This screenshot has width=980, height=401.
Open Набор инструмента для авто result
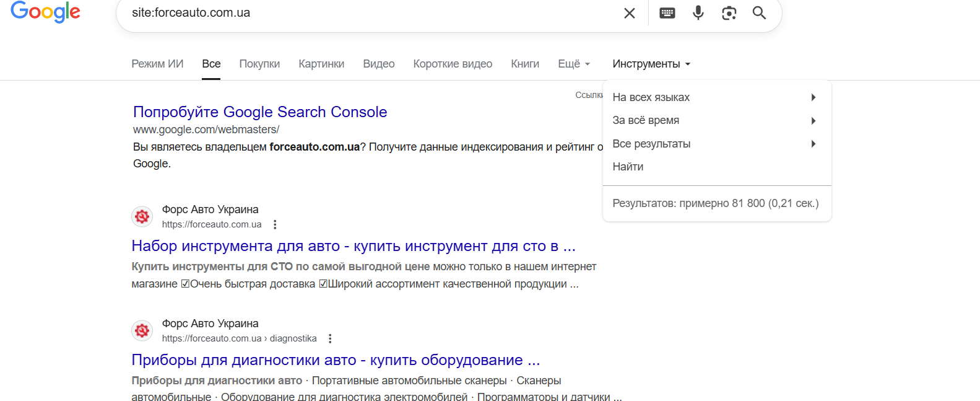pos(353,246)
